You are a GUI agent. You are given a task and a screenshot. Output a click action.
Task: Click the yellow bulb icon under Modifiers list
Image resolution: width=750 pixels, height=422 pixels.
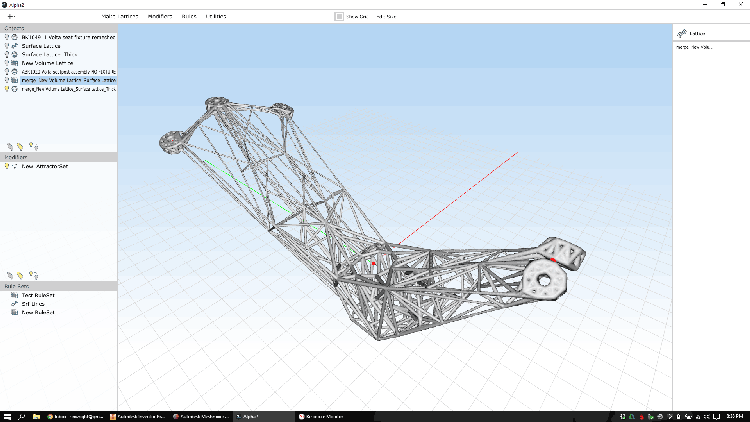tap(20, 275)
